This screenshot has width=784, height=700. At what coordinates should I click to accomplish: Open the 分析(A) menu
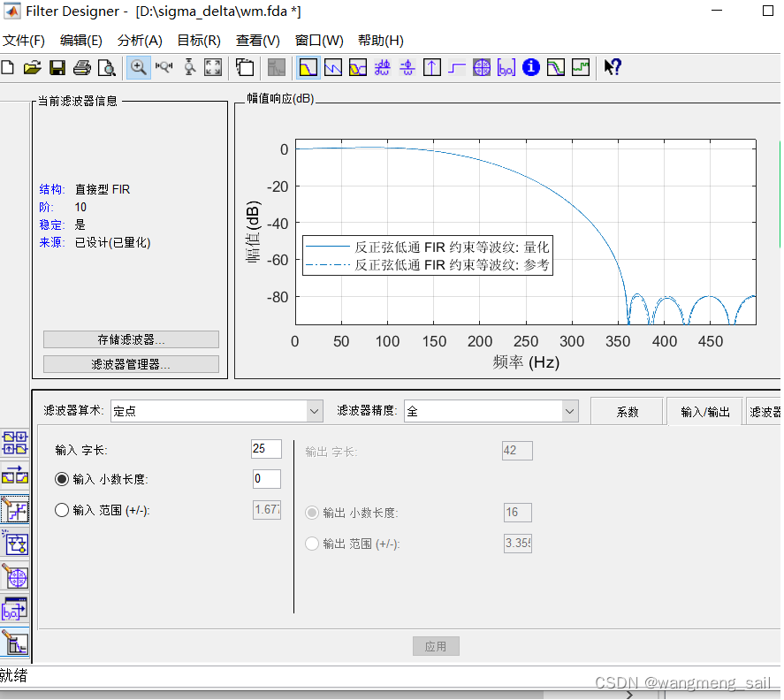tap(140, 41)
